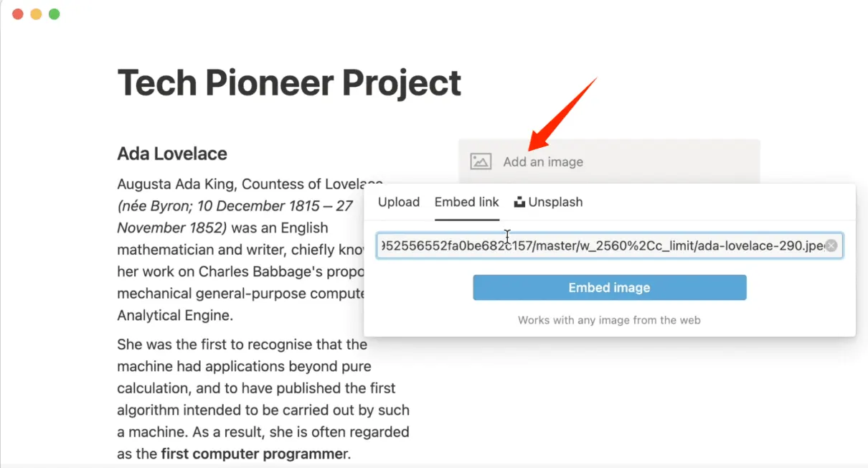Select the "Add an image" block
The height and width of the screenshot is (468, 868).
coord(609,162)
